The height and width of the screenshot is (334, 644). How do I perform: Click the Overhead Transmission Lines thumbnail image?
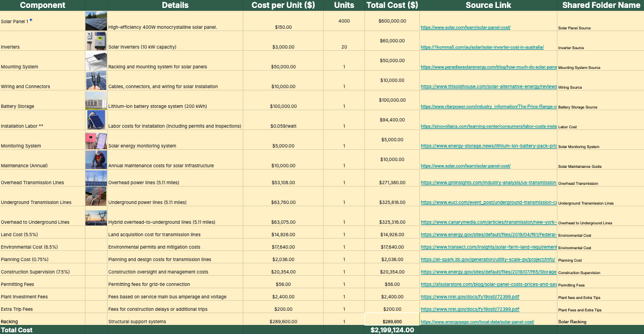[x=96, y=178]
